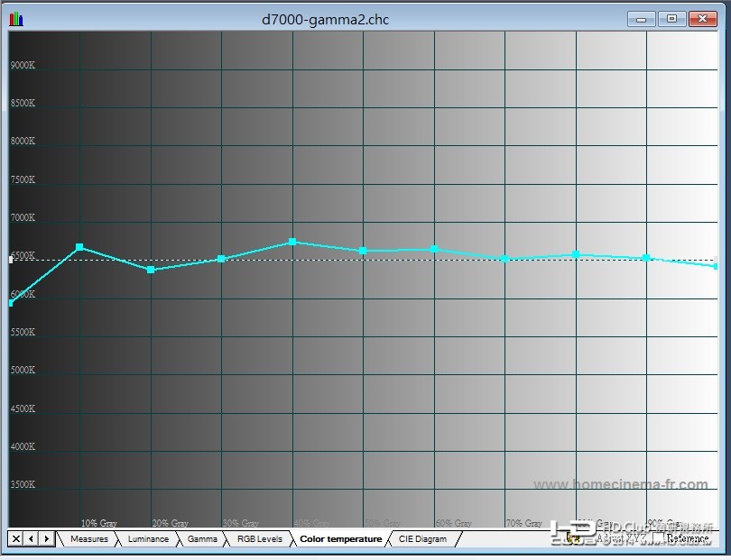731x560 pixels.
Task: Click the window title d7000-gamma2.chc
Action: pyautogui.click(x=326, y=20)
